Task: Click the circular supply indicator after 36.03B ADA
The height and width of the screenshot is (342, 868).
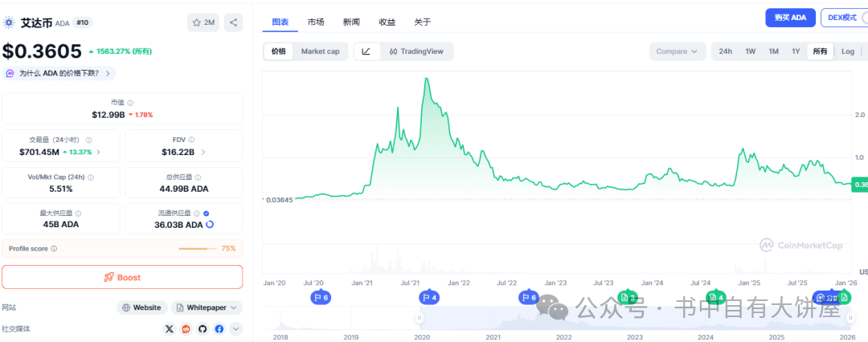Action: coord(210,225)
